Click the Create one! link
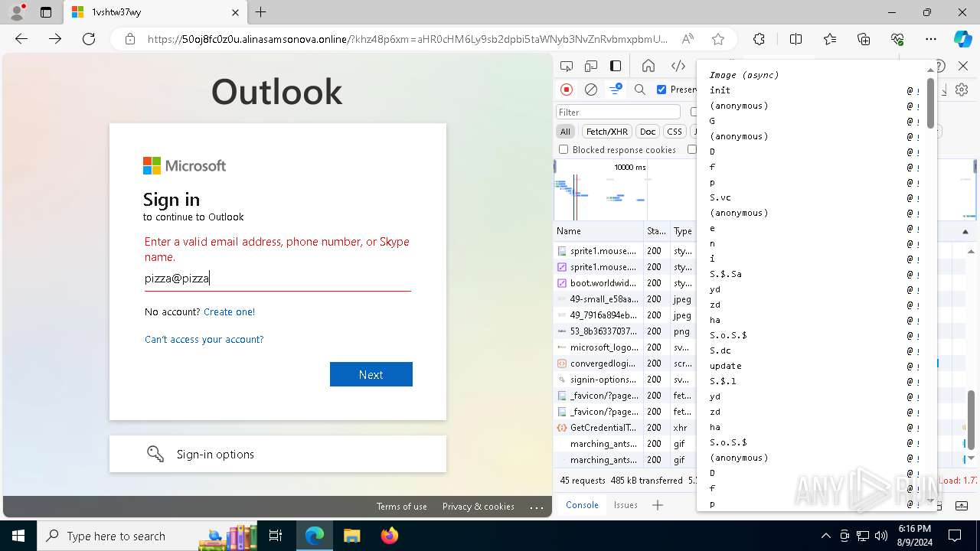 (x=230, y=311)
